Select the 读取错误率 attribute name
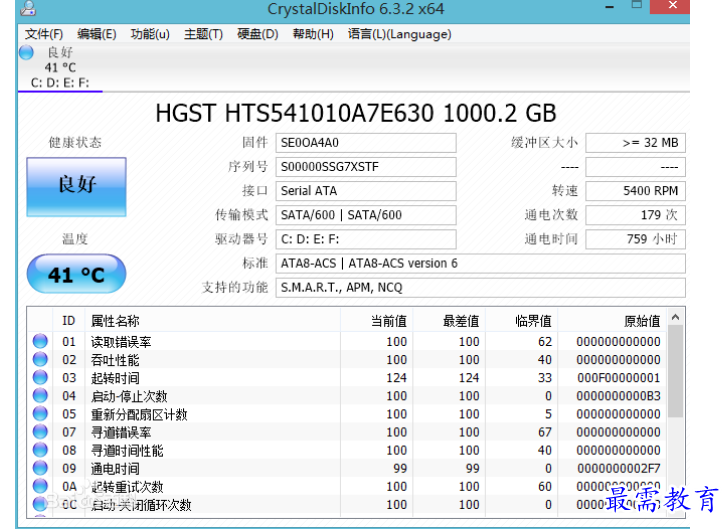727x531 pixels. 121,342
